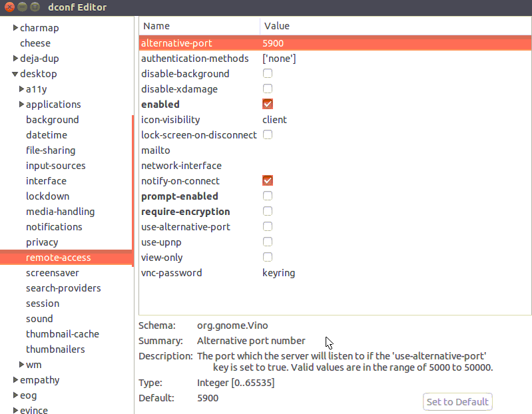This screenshot has height=414, width=532.
Task: Select the cheese schema in tree
Action: pos(35,43)
